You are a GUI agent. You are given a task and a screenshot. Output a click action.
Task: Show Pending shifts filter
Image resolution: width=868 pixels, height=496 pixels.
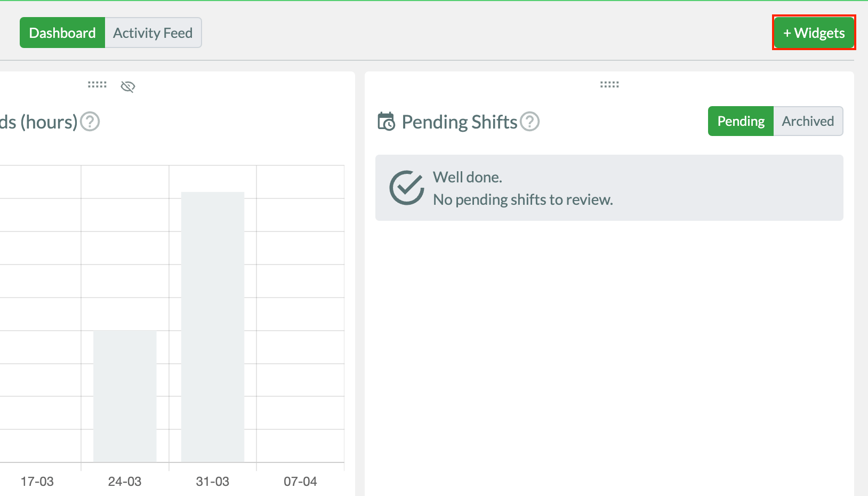click(x=741, y=122)
